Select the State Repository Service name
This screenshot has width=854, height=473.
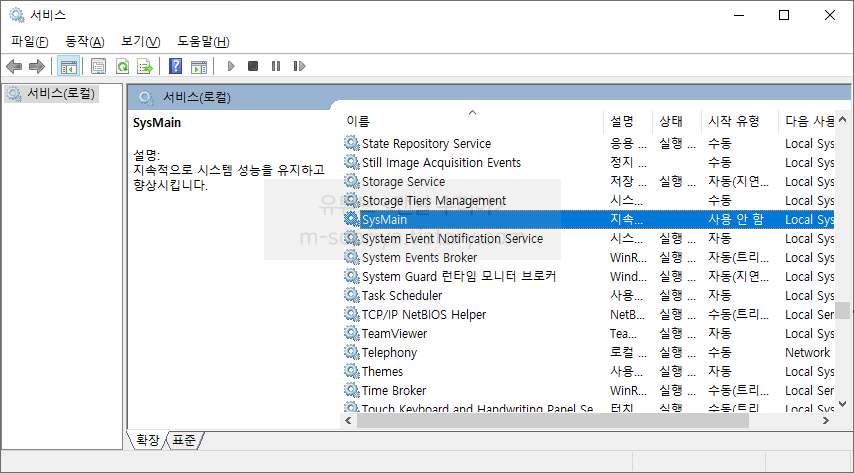(x=426, y=143)
